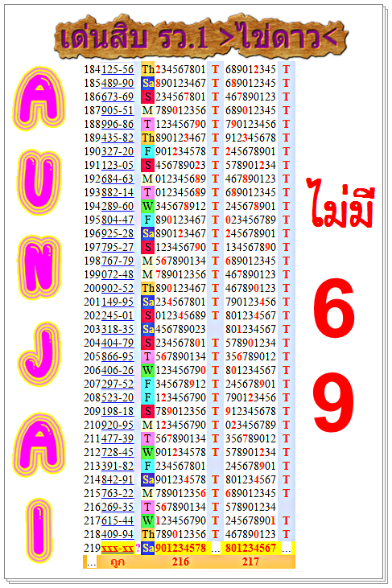The height and width of the screenshot is (588, 392).
Task: Click the ถูก label in the bottom row
Action: (118, 562)
